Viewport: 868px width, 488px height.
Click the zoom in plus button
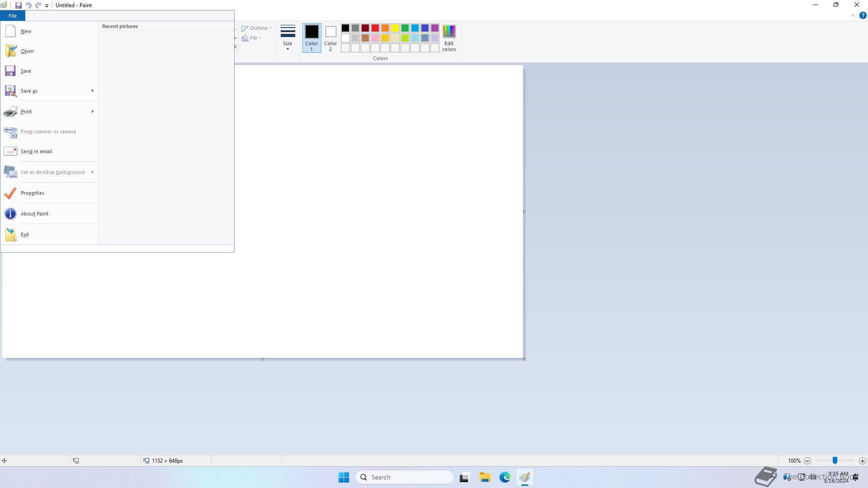pyautogui.click(x=862, y=461)
